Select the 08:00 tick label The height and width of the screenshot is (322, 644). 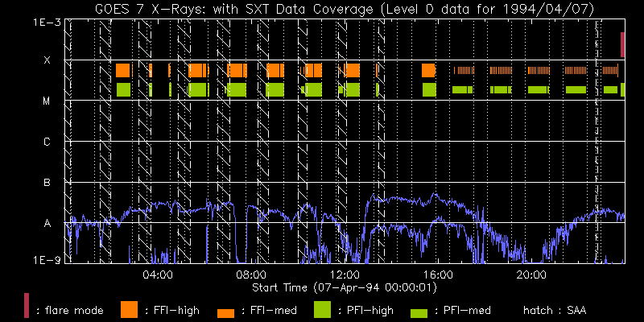click(x=251, y=275)
